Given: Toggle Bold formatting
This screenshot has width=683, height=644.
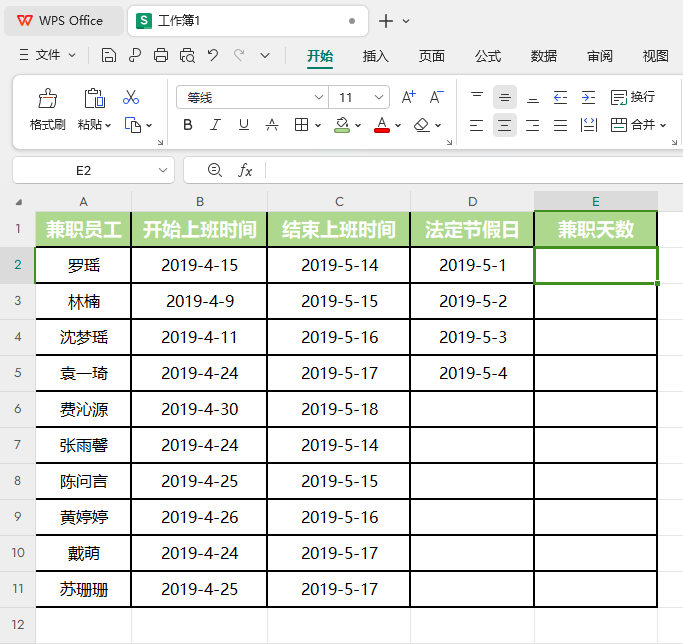Looking at the screenshot, I should click(188, 125).
